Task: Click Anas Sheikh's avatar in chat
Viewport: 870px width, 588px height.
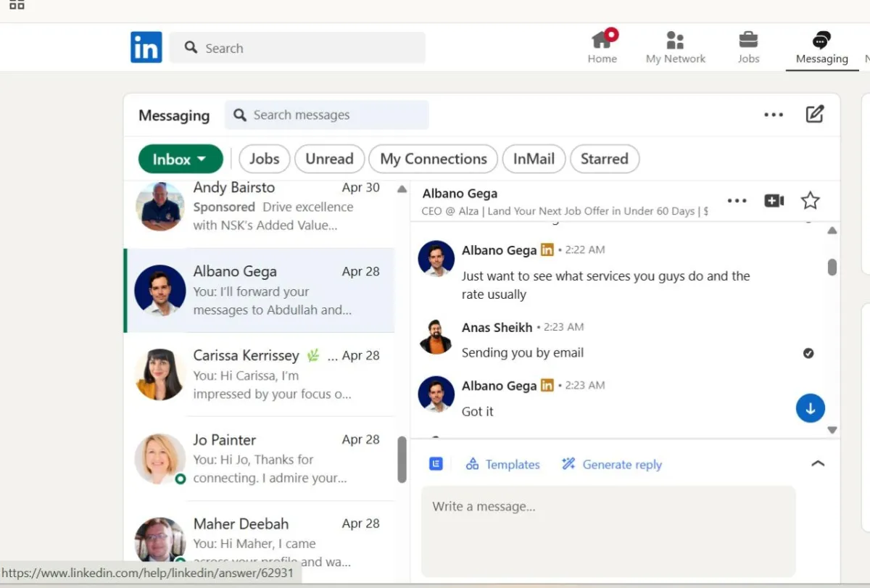Action: pos(436,336)
